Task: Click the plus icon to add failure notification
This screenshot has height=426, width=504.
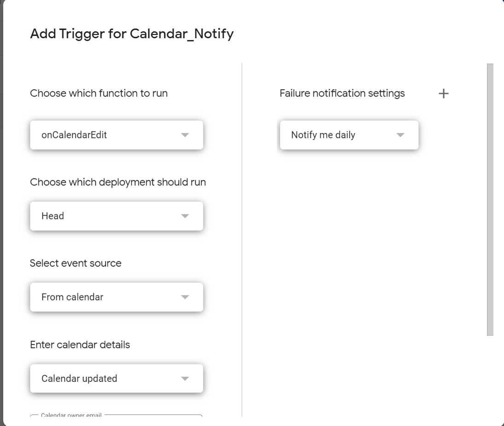Action: tap(443, 94)
